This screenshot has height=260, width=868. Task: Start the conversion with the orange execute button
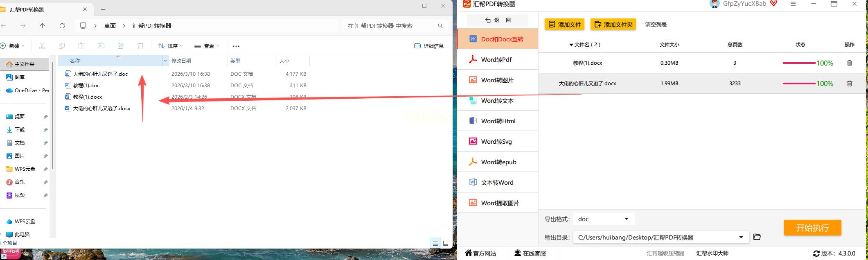[x=812, y=228]
